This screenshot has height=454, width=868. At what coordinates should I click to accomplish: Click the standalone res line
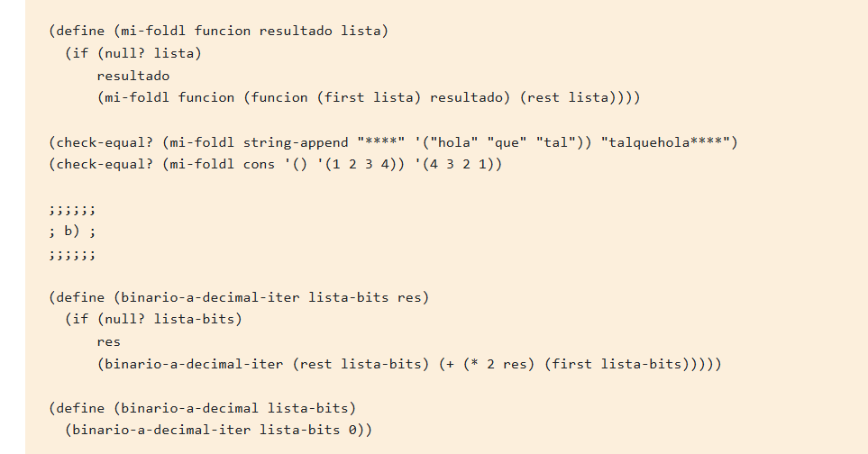point(108,341)
